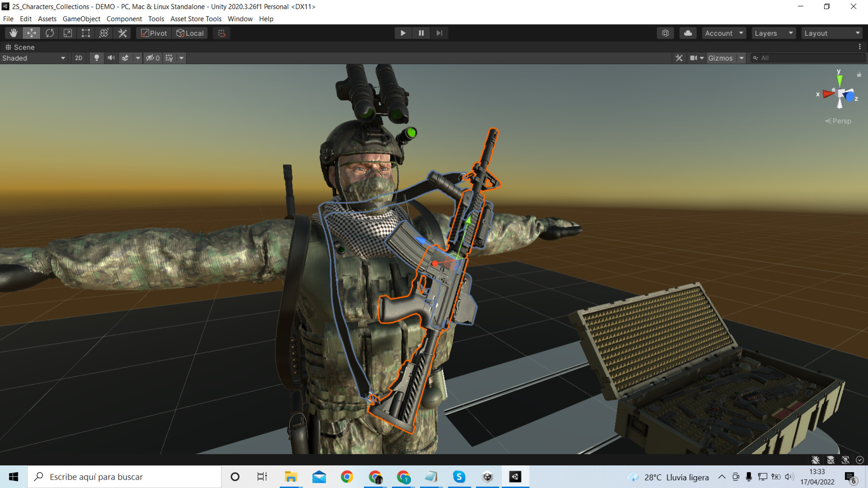Select the Scale tool
The image size is (868, 488).
point(68,33)
